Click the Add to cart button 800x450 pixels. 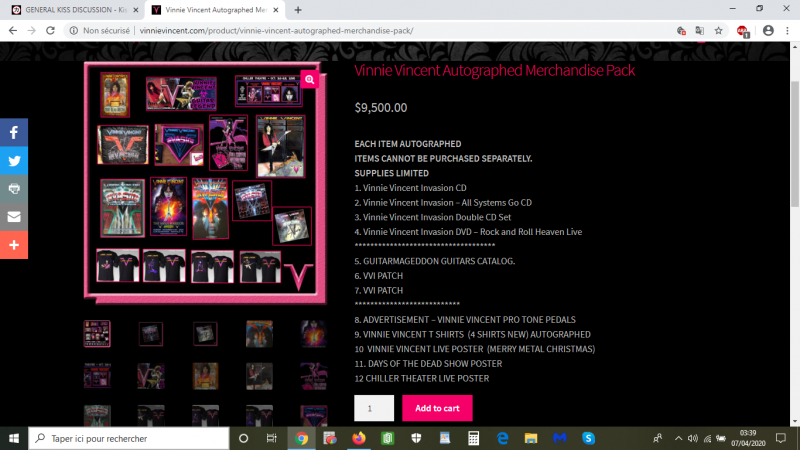tap(437, 408)
